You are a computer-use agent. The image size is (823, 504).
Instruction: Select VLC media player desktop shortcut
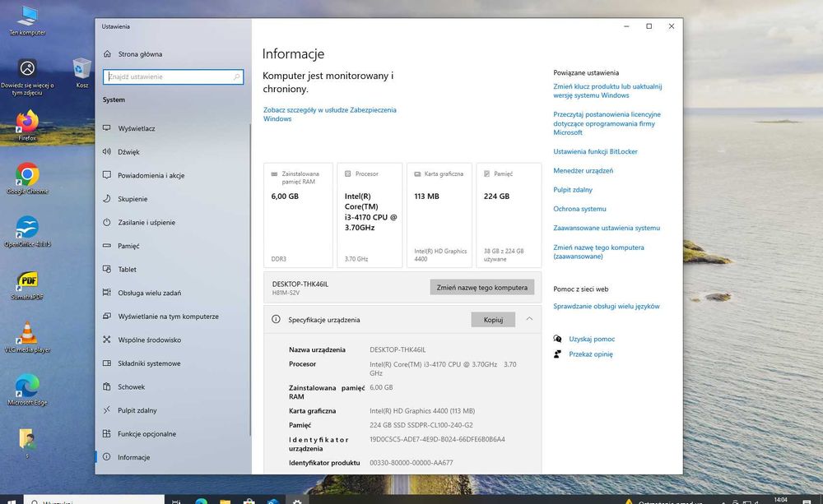click(27, 337)
